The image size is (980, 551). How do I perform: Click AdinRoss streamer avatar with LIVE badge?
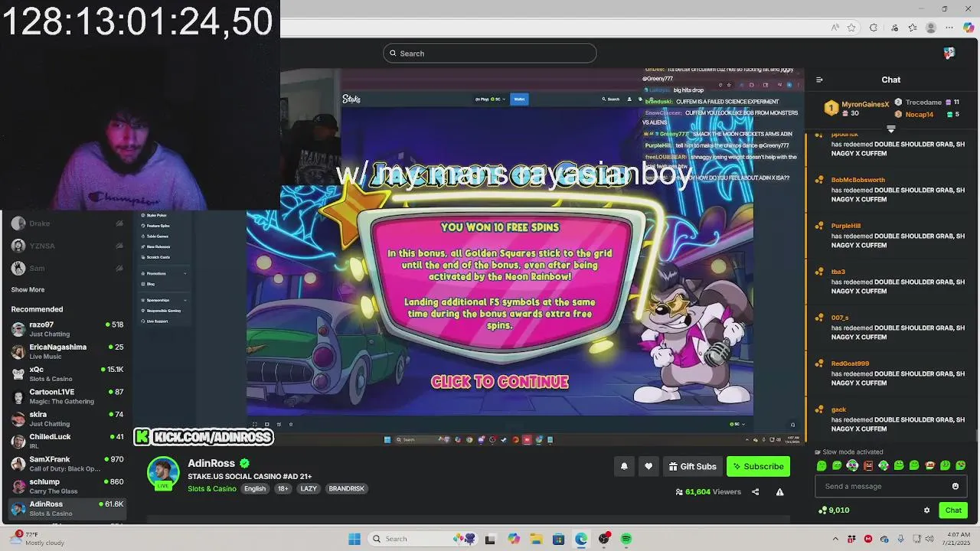(x=163, y=474)
